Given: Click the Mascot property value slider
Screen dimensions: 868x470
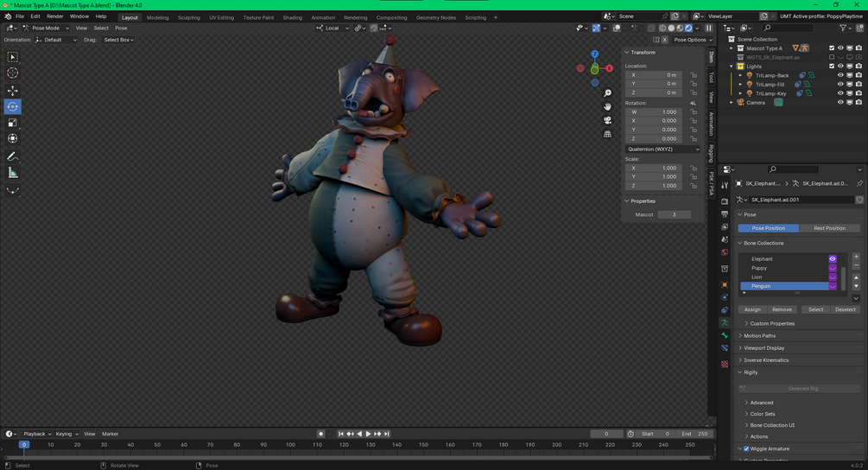Looking at the screenshot, I should pos(674,214).
